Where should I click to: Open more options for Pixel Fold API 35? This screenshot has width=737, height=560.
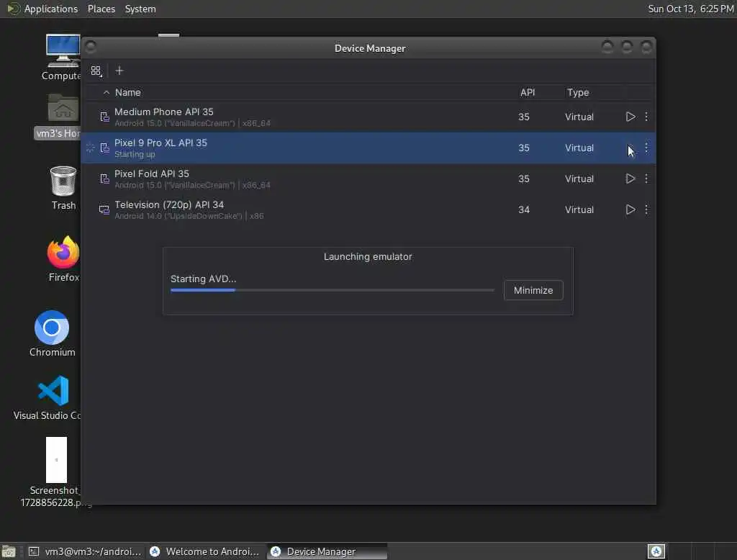[646, 179]
